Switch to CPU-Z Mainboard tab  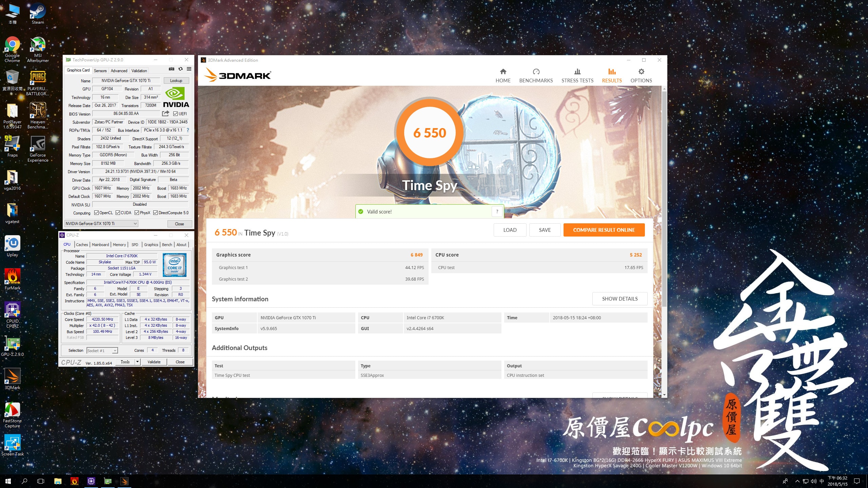coord(100,244)
